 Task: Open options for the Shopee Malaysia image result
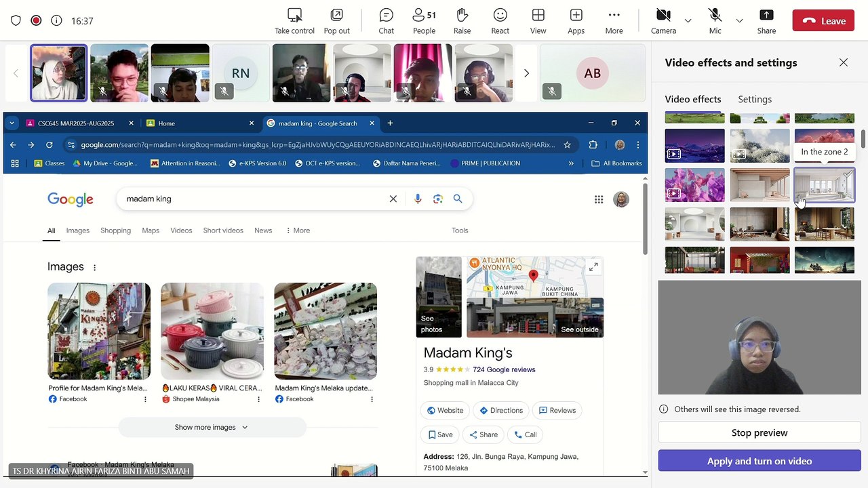258,399
